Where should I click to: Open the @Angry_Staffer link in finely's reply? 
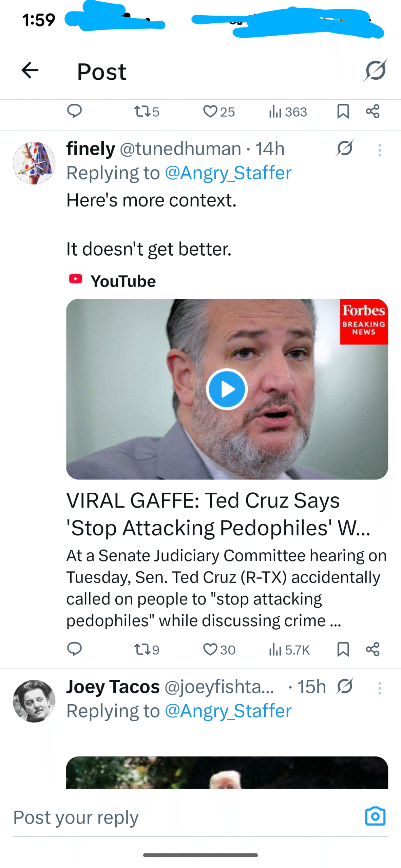pos(228,173)
